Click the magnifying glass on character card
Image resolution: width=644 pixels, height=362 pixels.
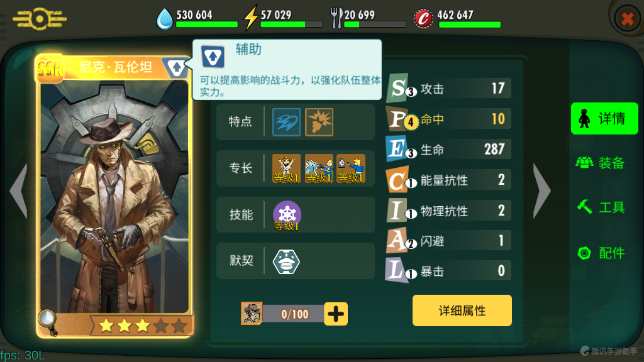click(x=48, y=321)
